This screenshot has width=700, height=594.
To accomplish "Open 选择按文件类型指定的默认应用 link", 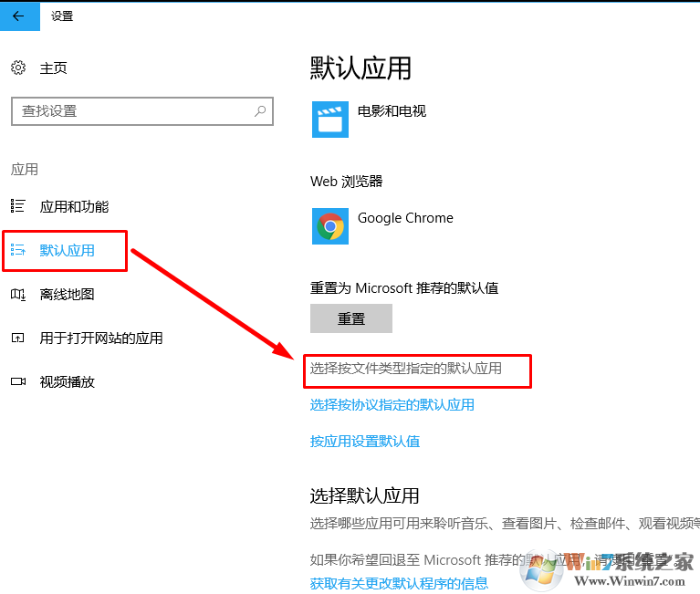I will (406, 369).
